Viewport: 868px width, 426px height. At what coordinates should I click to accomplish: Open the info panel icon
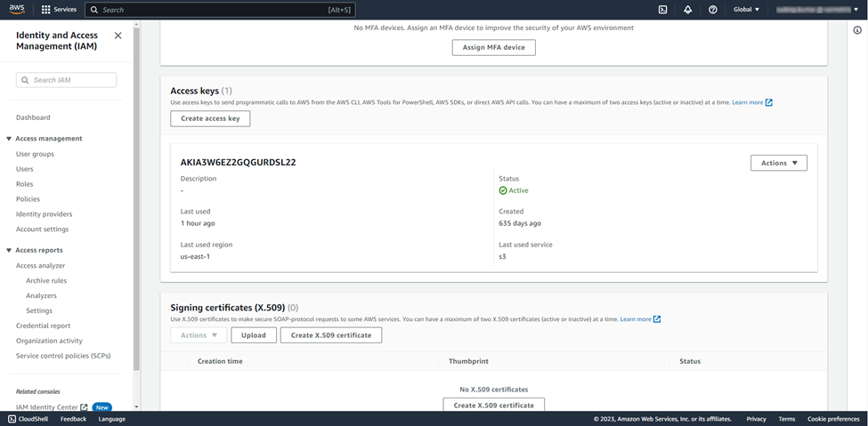(857, 30)
